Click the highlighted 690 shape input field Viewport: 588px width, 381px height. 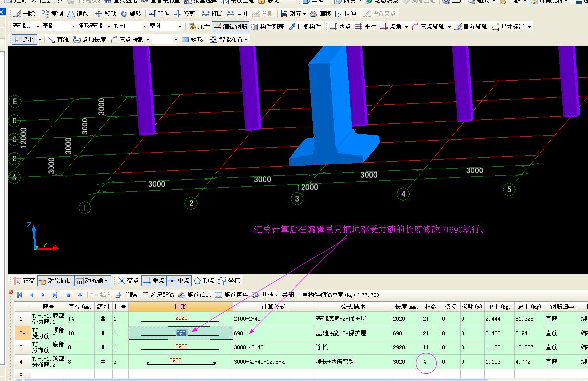coord(181,333)
